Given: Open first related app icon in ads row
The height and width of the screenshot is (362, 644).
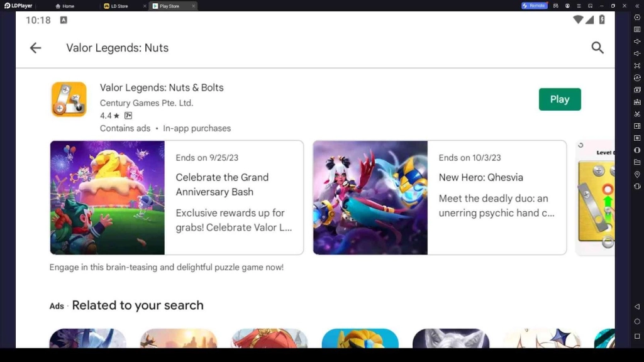Looking at the screenshot, I should 87,338.
